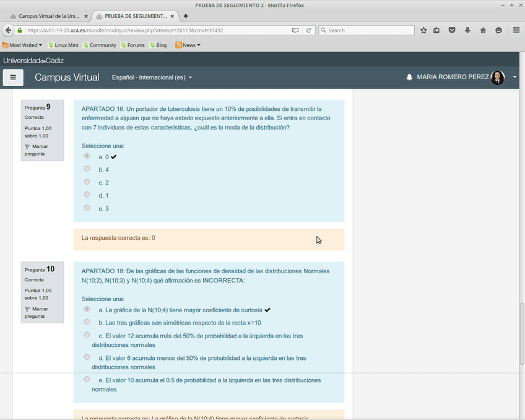Reload the page with refresh icon

click(308, 30)
